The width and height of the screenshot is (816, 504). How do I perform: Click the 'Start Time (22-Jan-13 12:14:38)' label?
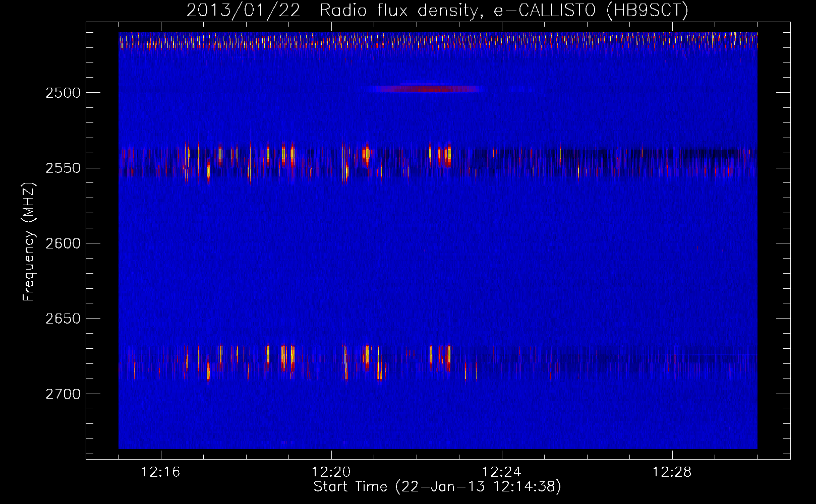click(x=437, y=487)
